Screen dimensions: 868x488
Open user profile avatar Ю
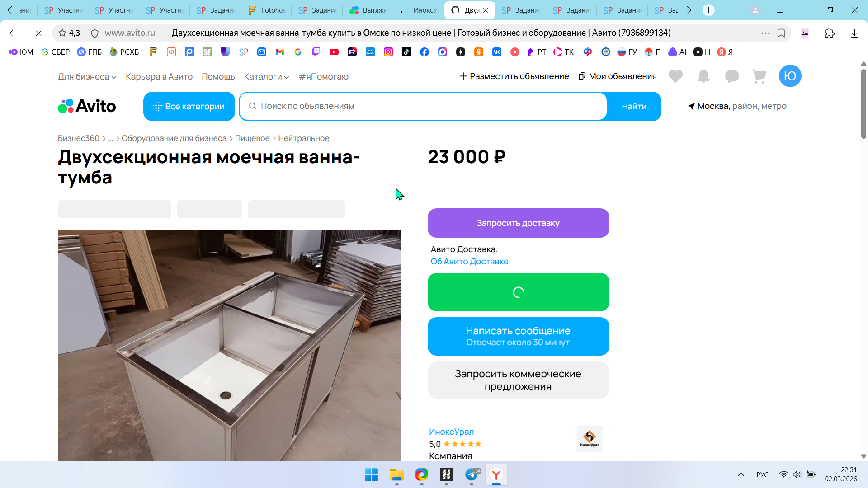[x=790, y=76]
